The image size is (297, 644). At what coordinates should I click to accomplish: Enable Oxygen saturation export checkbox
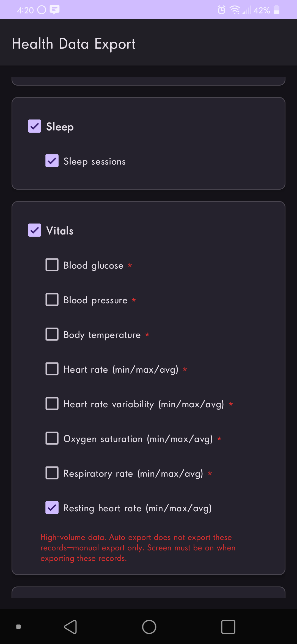tap(52, 438)
